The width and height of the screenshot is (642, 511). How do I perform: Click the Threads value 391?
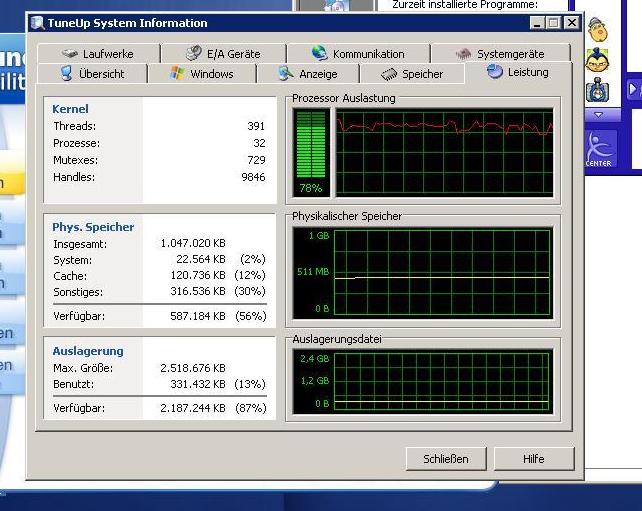[256, 126]
